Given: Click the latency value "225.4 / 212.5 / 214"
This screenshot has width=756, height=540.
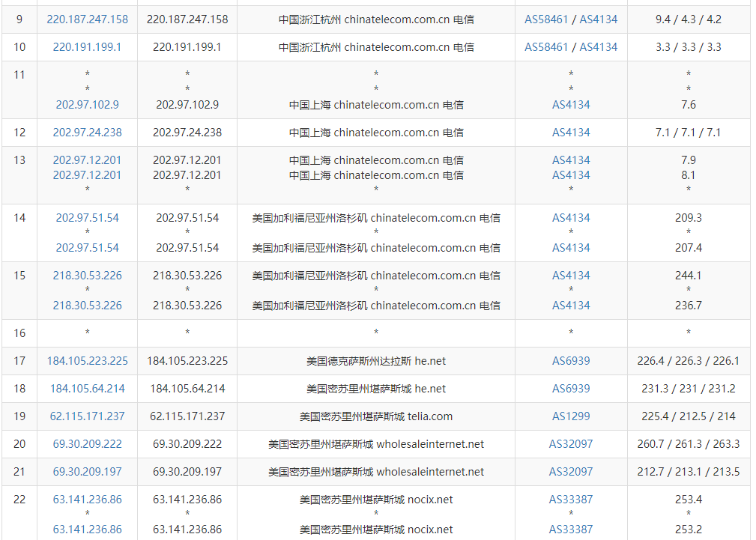Looking at the screenshot, I should (689, 416).
